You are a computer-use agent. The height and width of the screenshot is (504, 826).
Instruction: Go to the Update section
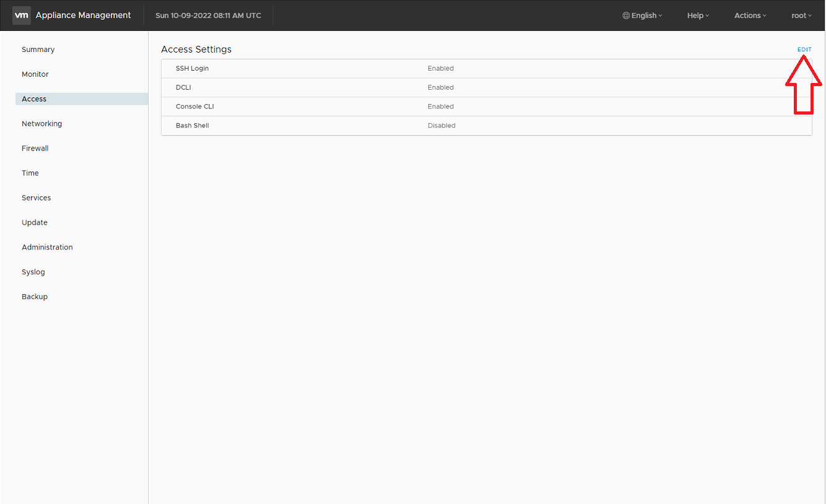[35, 223]
